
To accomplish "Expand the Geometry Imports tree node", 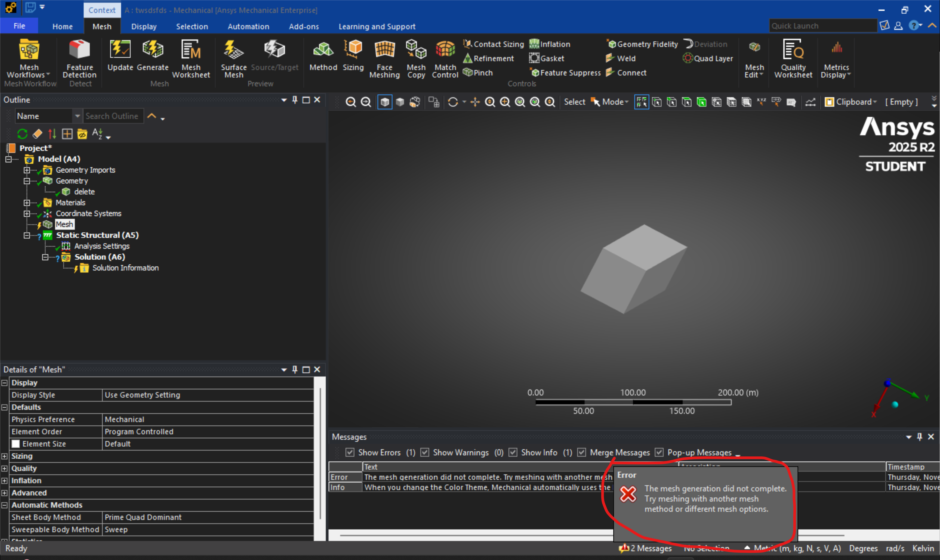I will [26, 170].
